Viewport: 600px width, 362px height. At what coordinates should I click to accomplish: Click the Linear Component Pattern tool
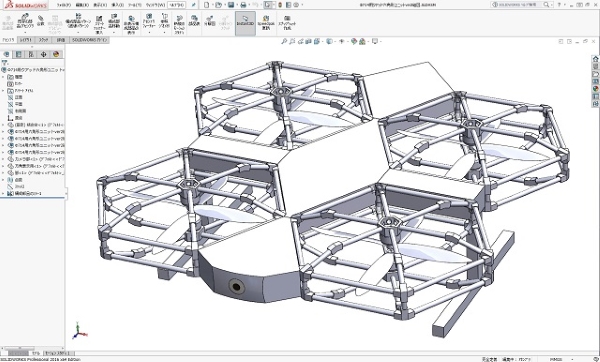[x=78, y=21]
